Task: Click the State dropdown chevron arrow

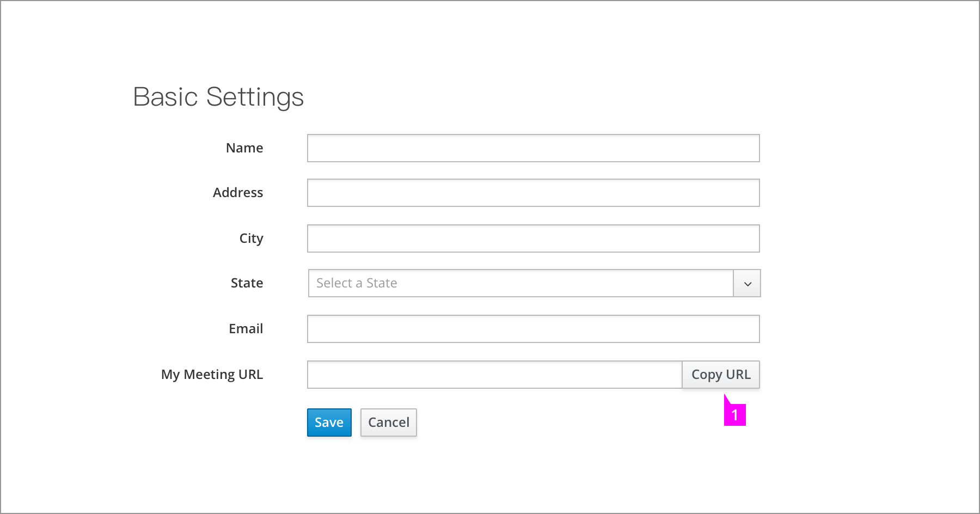Action: pos(748,284)
